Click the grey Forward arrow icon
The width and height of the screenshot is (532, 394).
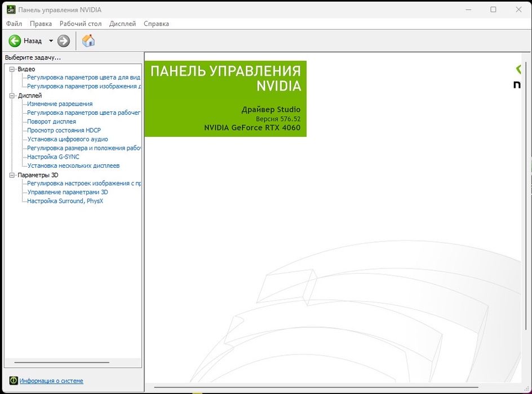[x=64, y=41]
